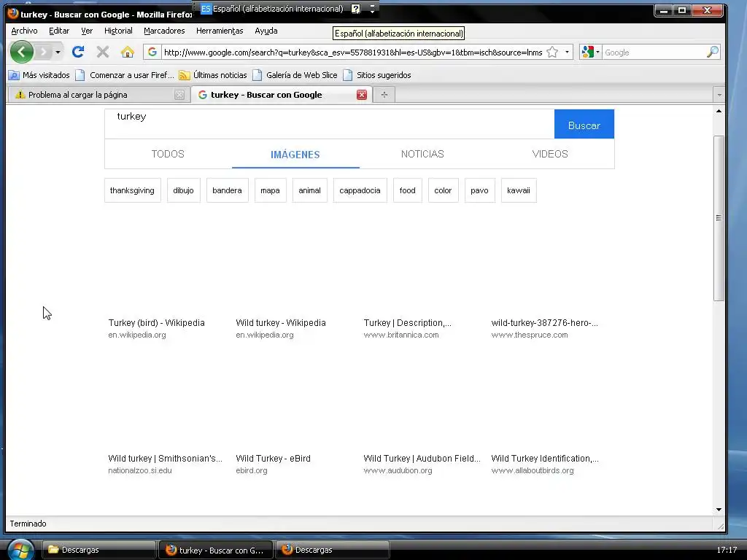Filter images by food chip
Viewport: 747px width, 560px height.
[x=407, y=190]
